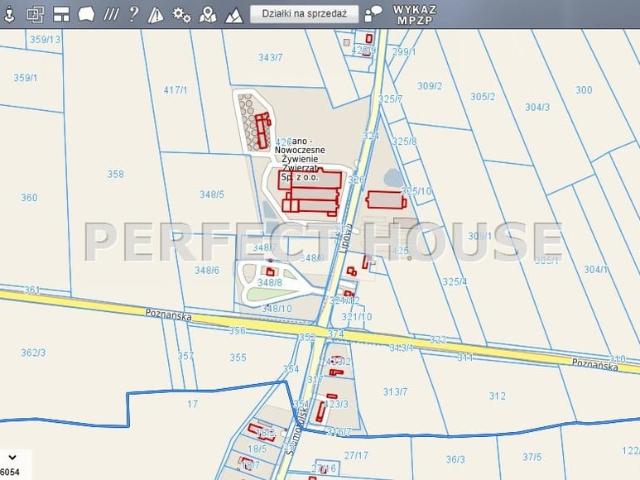Click parcel label 304/1

click(596, 270)
